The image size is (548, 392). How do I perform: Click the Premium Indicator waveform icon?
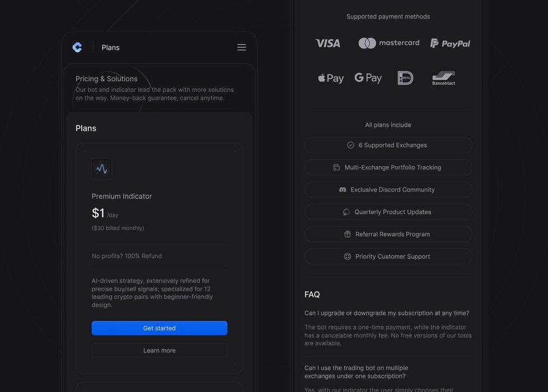pos(102,169)
